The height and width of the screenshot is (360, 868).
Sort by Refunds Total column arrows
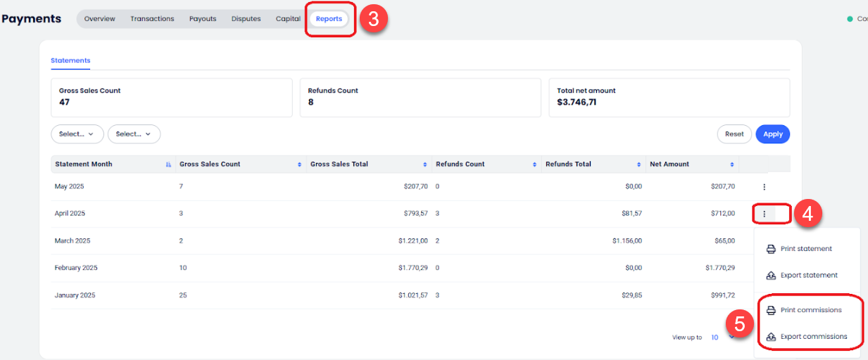pos(639,165)
